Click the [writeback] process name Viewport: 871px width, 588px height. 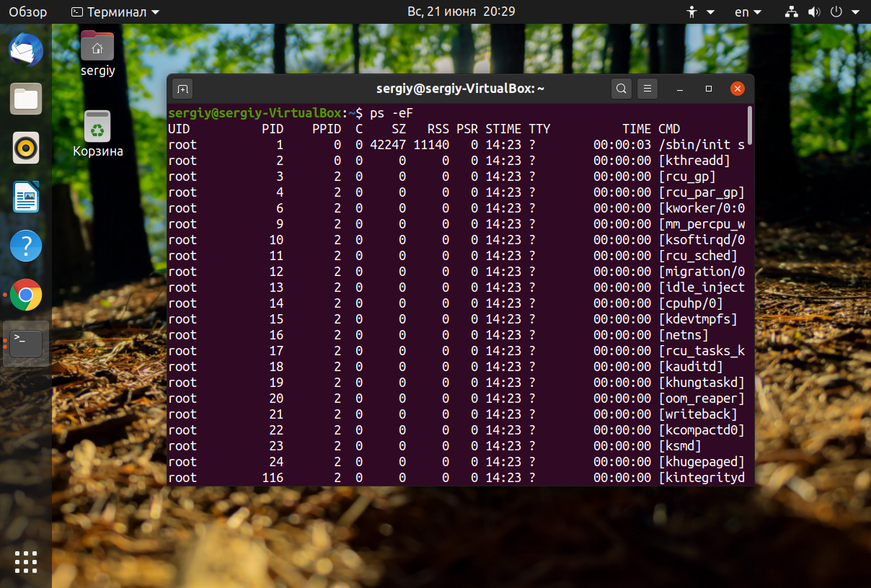698,414
